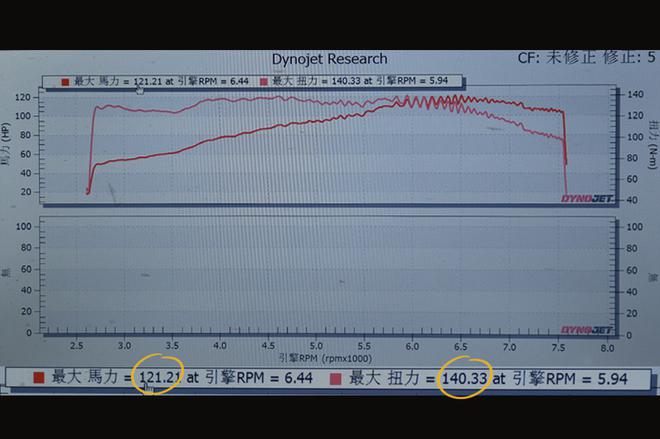The height and width of the screenshot is (439, 660).
Task: Click the 6.5 tick on RPM axis
Action: pos(460,347)
